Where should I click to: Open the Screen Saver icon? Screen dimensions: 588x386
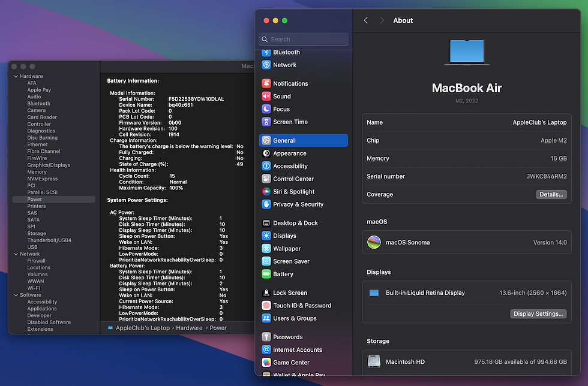pyautogui.click(x=266, y=261)
